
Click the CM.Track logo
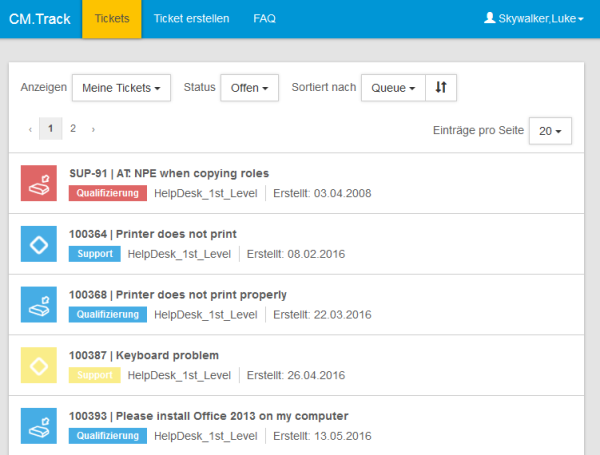point(40,19)
